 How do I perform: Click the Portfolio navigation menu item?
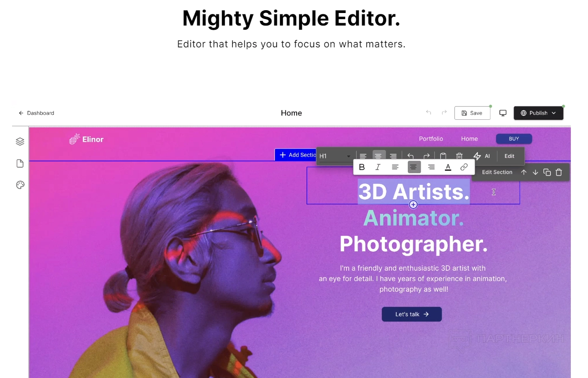click(x=431, y=139)
